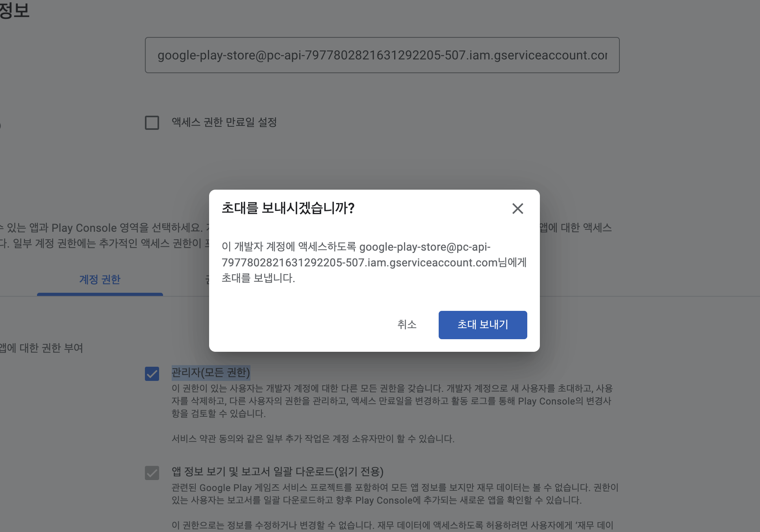
Task: Focus the service account email input field
Action: (382, 55)
